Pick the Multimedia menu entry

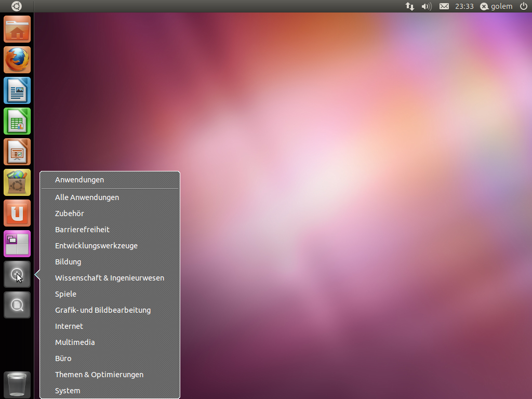tap(75, 342)
